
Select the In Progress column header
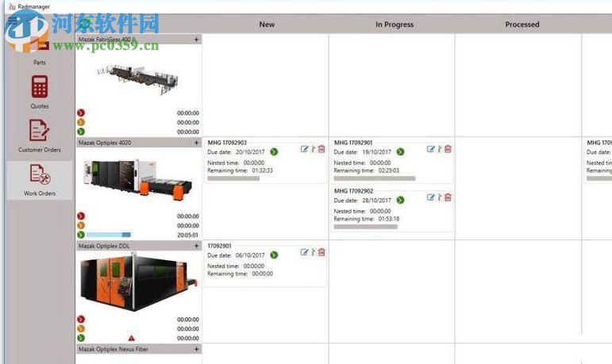point(395,25)
